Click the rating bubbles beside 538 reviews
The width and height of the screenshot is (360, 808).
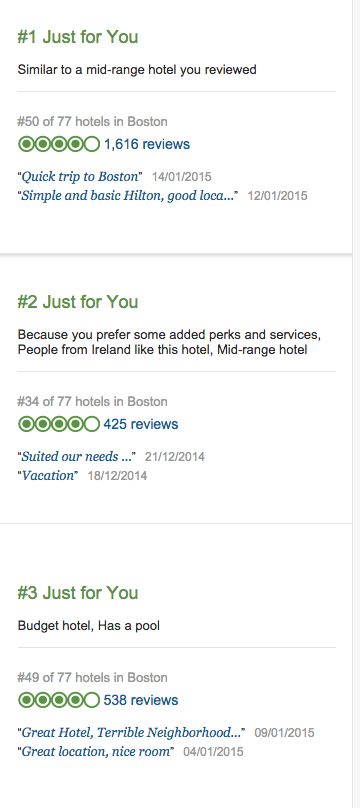(x=59, y=700)
